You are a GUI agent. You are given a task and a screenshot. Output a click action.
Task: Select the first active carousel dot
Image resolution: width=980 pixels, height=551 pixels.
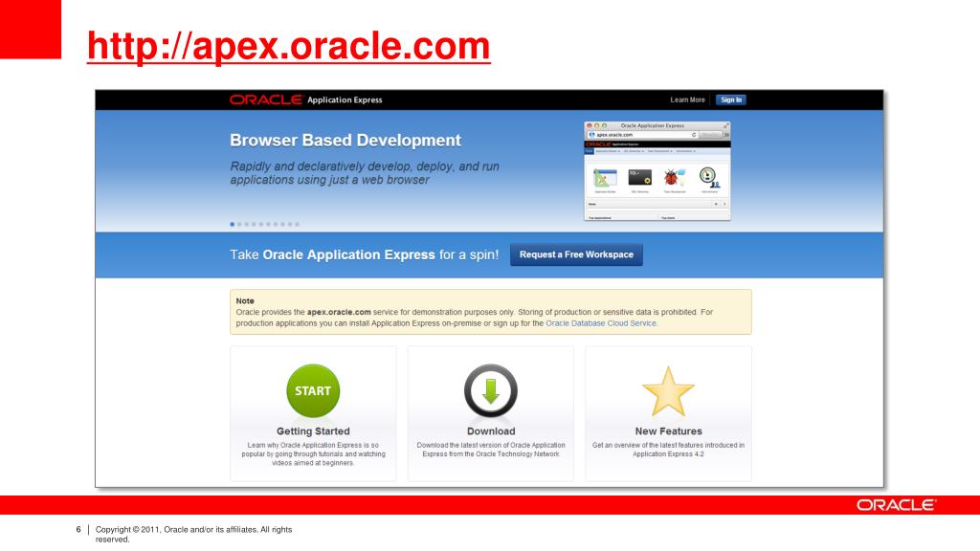tap(232, 224)
